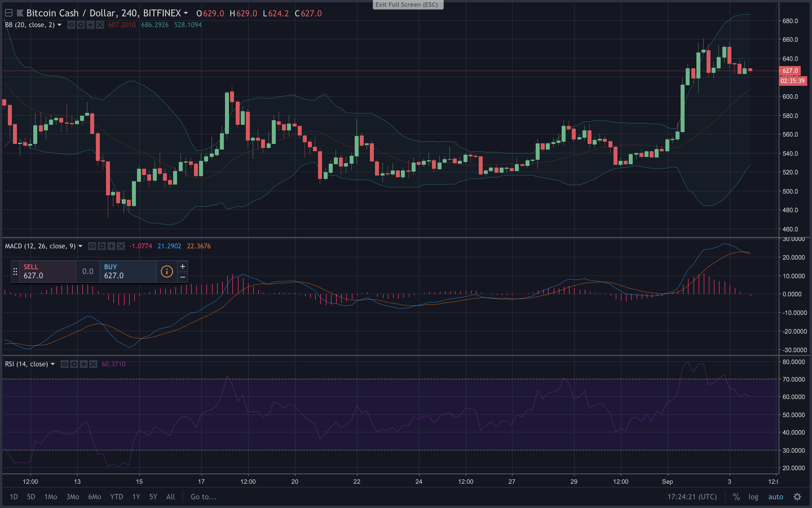Click the RSI value 60.3710
This screenshot has height=508, width=812.
click(113, 364)
